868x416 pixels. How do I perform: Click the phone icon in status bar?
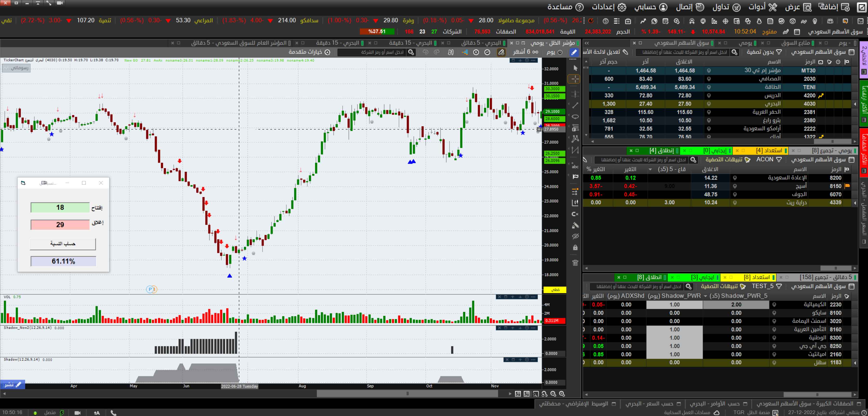(114, 413)
